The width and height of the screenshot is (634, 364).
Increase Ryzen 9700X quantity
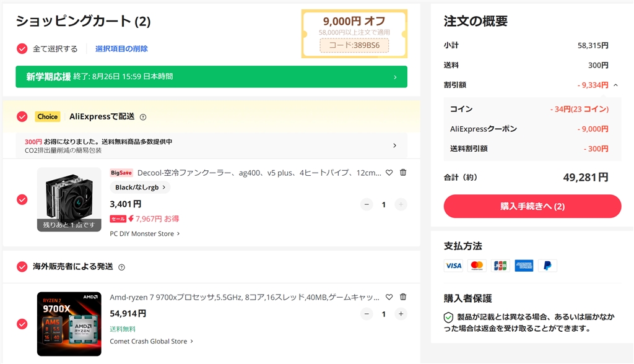[x=401, y=314]
